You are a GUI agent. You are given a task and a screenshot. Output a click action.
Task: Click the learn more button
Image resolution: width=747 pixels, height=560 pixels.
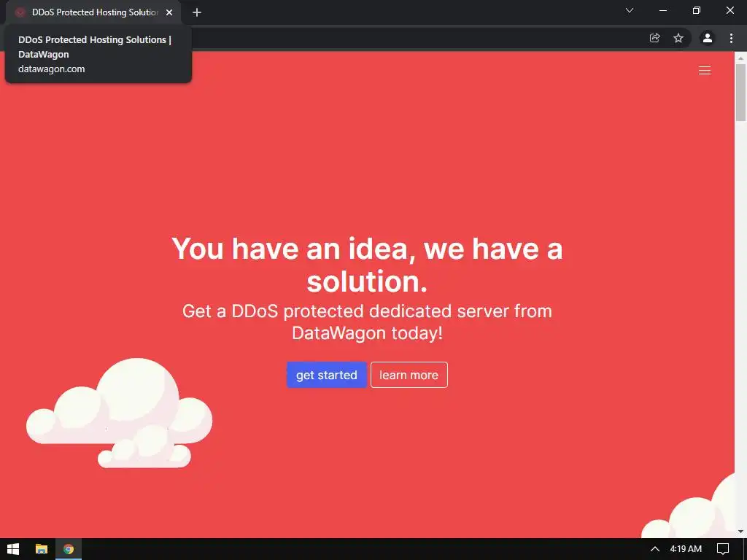pyautogui.click(x=409, y=375)
